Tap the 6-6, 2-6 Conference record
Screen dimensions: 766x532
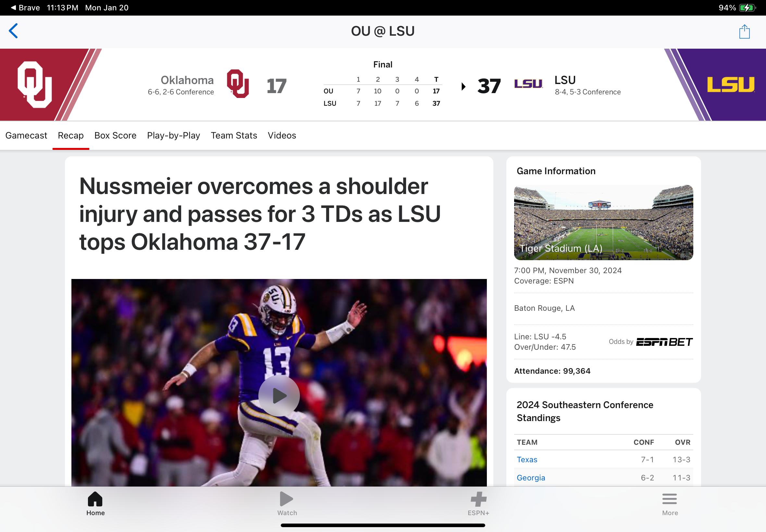point(181,92)
